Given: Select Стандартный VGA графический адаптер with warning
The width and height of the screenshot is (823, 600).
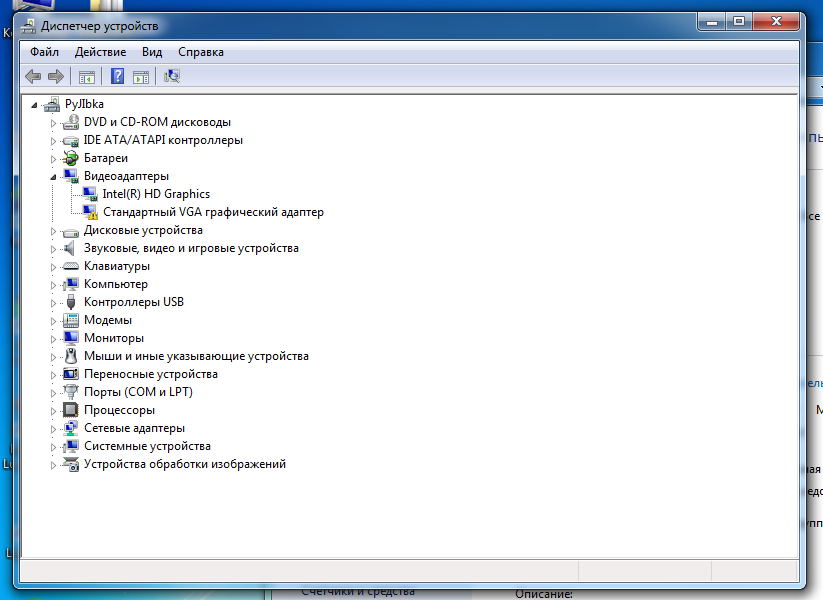Looking at the screenshot, I should (213, 212).
